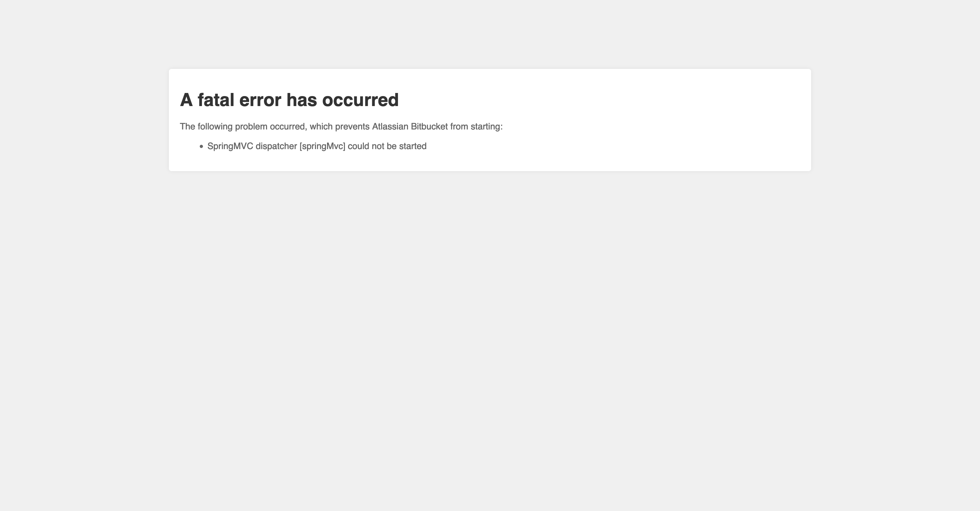Screen dimensions: 980x511
Task: Click the capital "A" starting the heading
Action: coord(186,100)
